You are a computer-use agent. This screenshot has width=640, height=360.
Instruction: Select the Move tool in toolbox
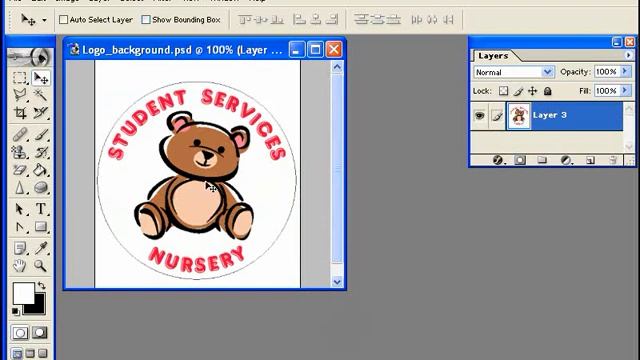[40, 78]
